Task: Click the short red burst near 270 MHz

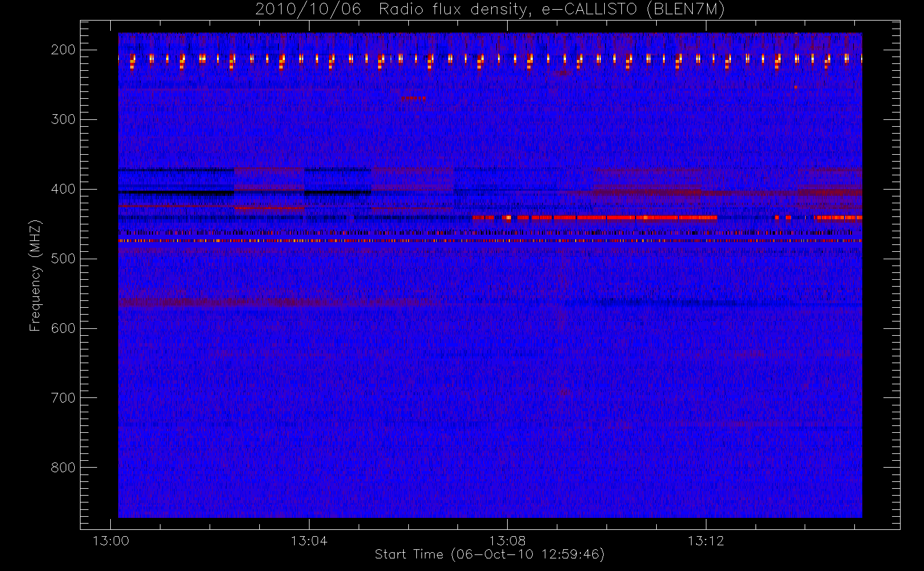Action: point(414,98)
